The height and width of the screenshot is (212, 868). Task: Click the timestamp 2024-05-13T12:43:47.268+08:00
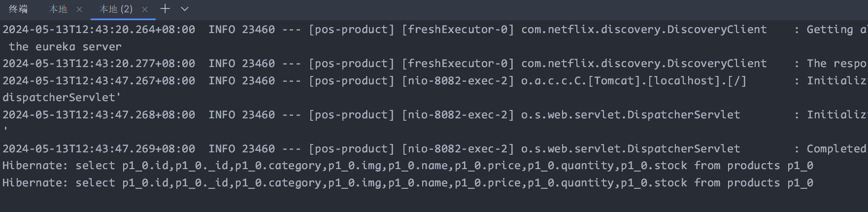pyautogui.click(x=99, y=115)
